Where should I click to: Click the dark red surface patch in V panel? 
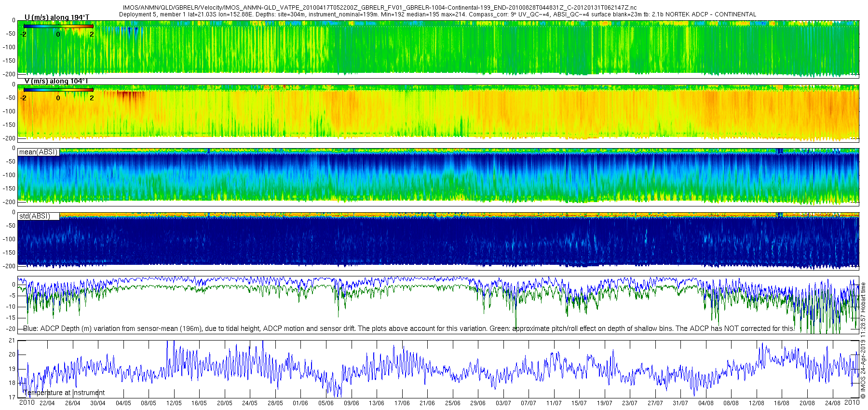(x=126, y=95)
